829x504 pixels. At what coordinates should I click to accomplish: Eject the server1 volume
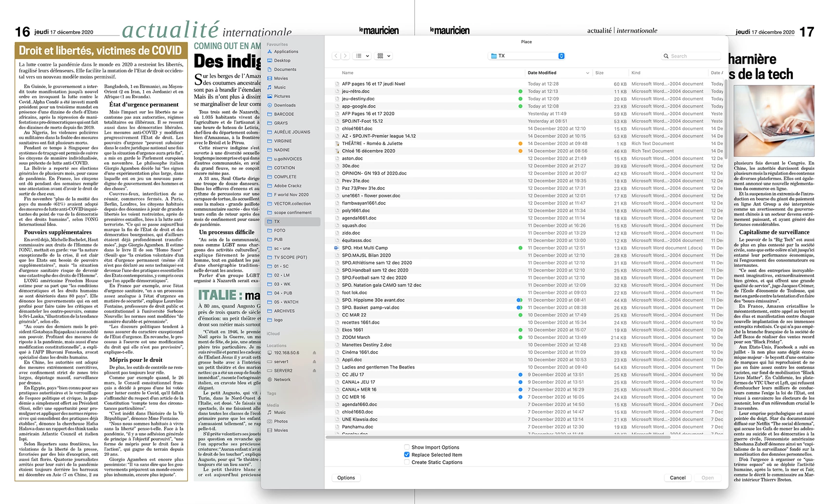click(314, 362)
